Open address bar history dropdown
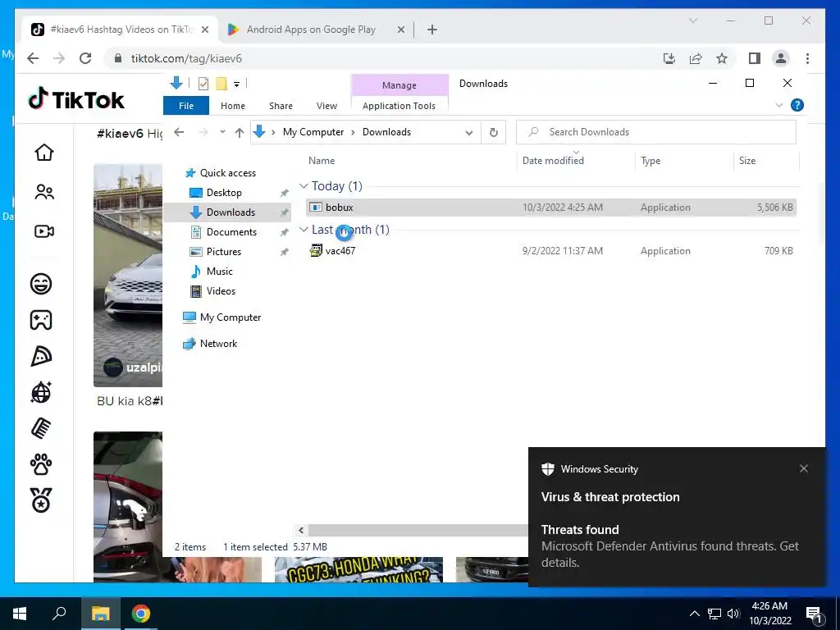Image resolution: width=840 pixels, height=630 pixels. click(x=468, y=132)
